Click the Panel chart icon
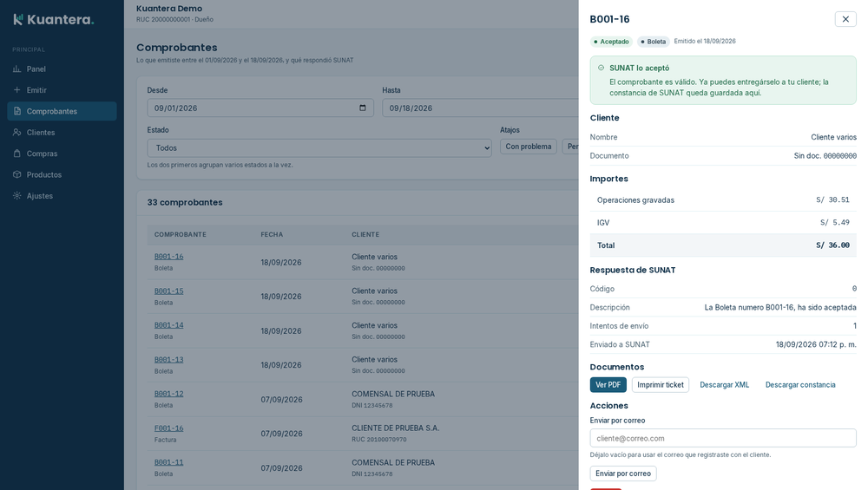 (x=17, y=69)
